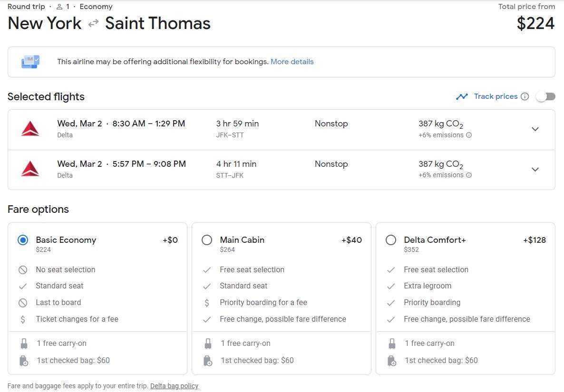
Task: Click the Track prices chart icon
Action: coord(462,96)
